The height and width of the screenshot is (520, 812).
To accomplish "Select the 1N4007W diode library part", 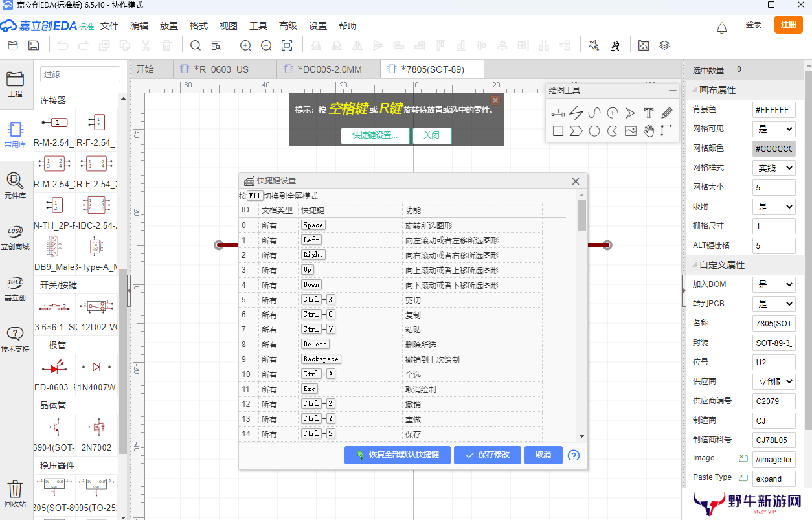I will coord(97,374).
